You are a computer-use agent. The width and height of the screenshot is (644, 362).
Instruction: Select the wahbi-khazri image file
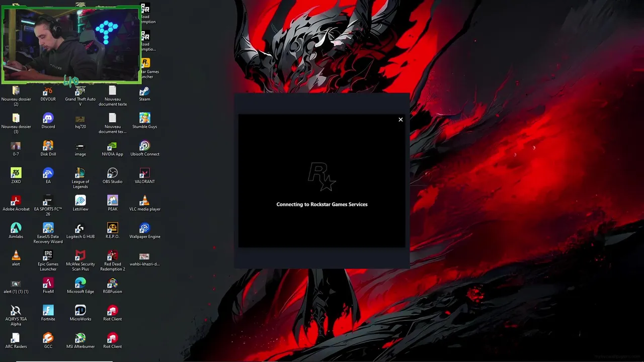(144, 258)
